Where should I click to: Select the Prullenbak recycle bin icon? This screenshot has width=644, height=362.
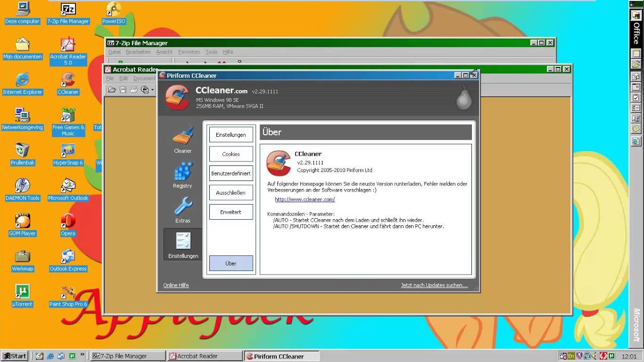pyautogui.click(x=22, y=155)
